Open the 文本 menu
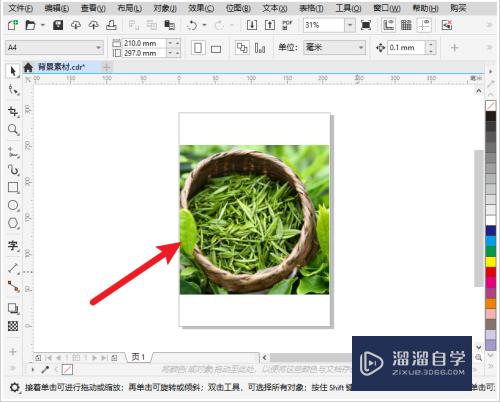This screenshot has height=402, width=500. pos(274,8)
